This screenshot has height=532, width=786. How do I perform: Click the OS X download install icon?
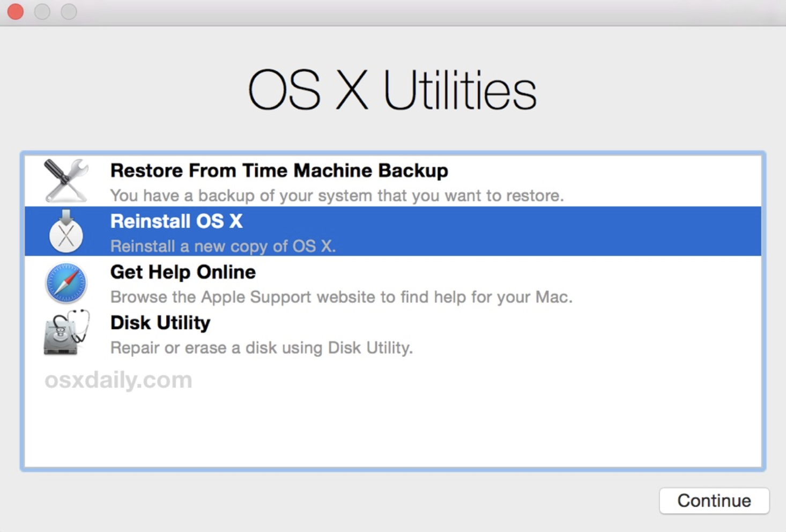coord(66,231)
